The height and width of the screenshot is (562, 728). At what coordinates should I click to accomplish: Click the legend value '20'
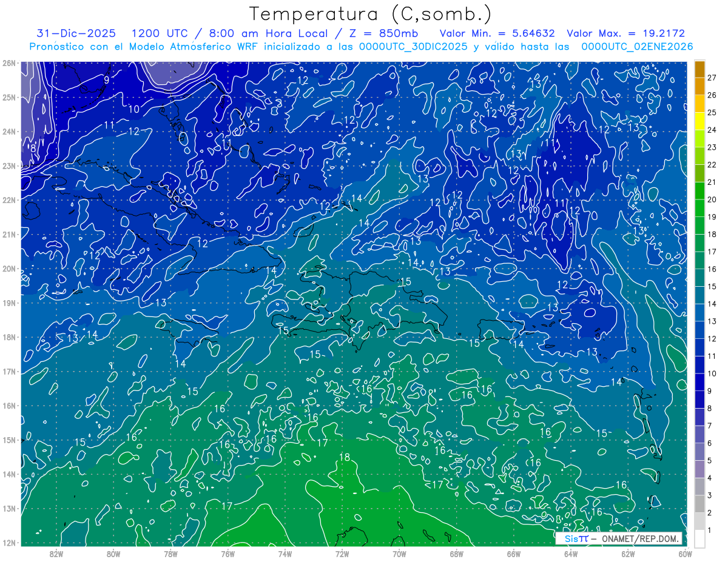[712, 199]
